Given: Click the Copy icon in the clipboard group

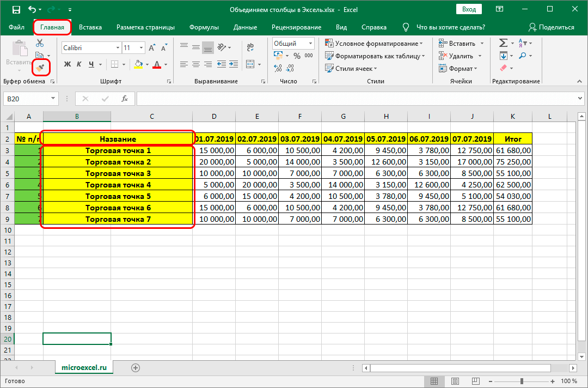Looking at the screenshot, I should 40,55.
